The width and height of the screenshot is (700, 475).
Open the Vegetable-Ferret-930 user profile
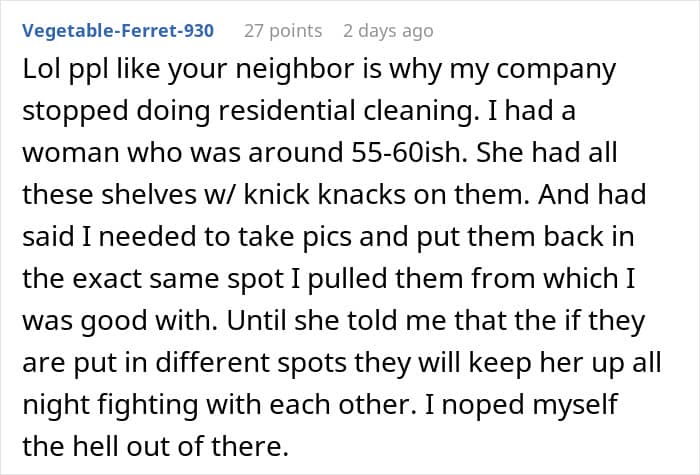click(118, 31)
